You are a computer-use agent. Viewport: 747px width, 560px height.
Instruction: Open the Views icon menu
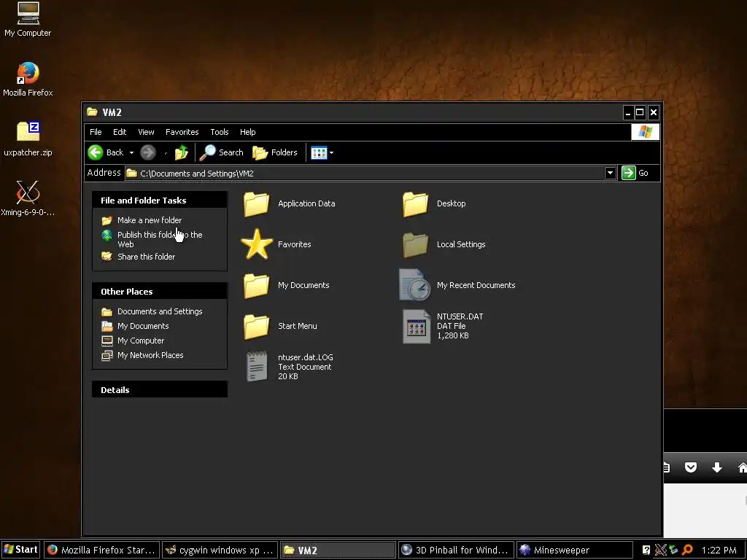(x=322, y=153)
